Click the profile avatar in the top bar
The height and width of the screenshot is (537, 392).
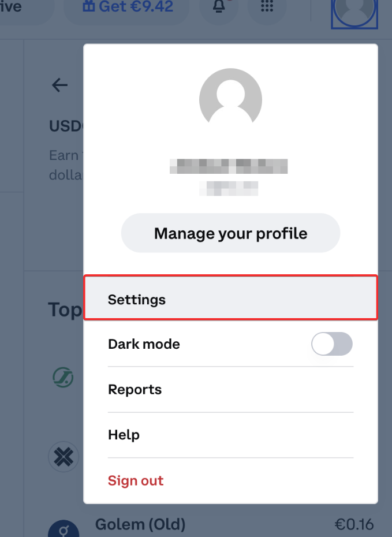click(x=354, y=12)
